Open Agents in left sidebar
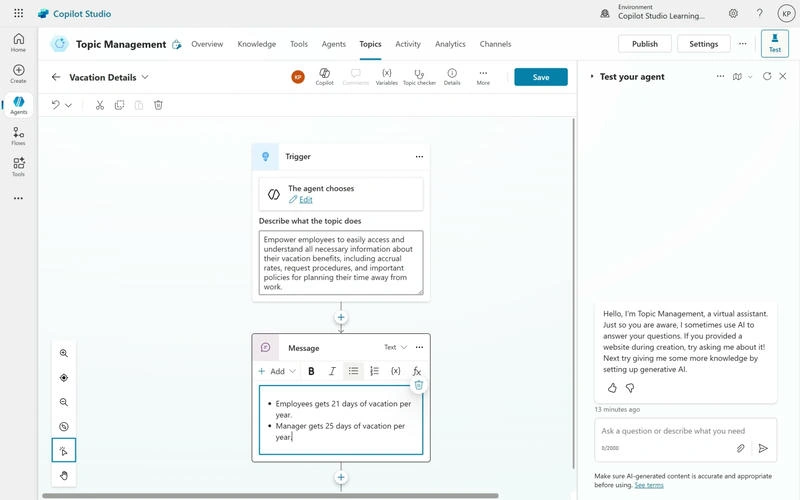 point(18,105)
